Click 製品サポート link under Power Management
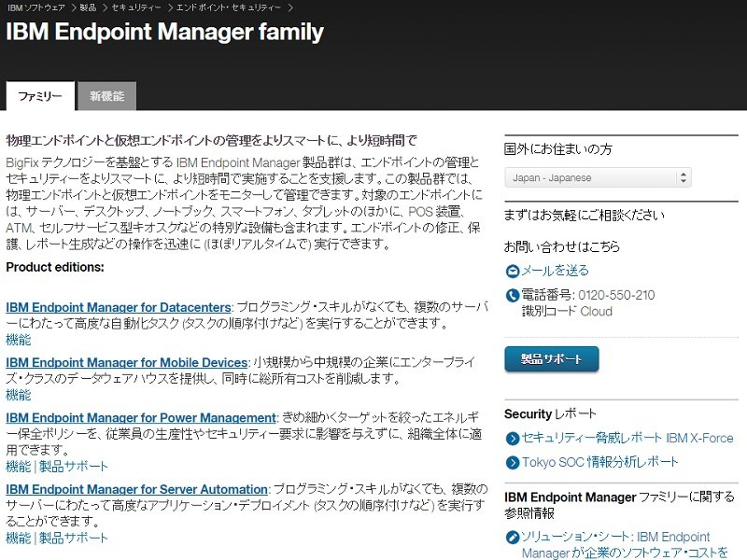The image size is (747, 560). pyautogui.click(x=74, y=466)
